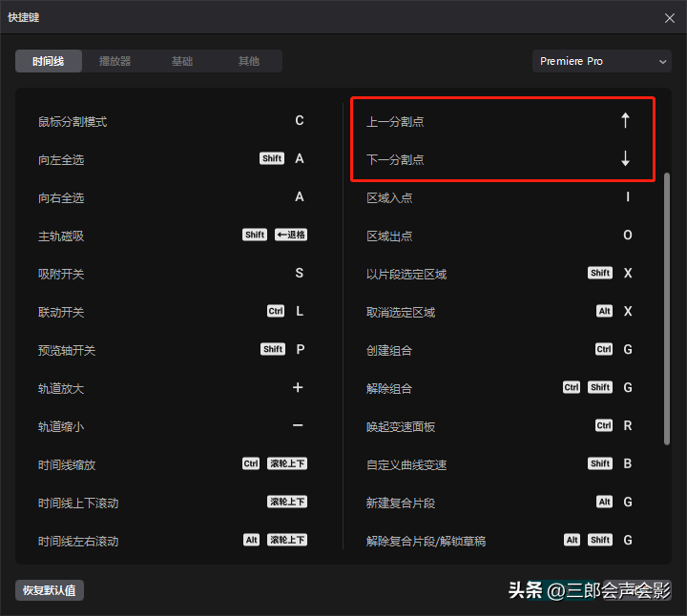Select the 轨道放大 label
Viewport: 687px width, 616px height.
click(x=61, y=388)
